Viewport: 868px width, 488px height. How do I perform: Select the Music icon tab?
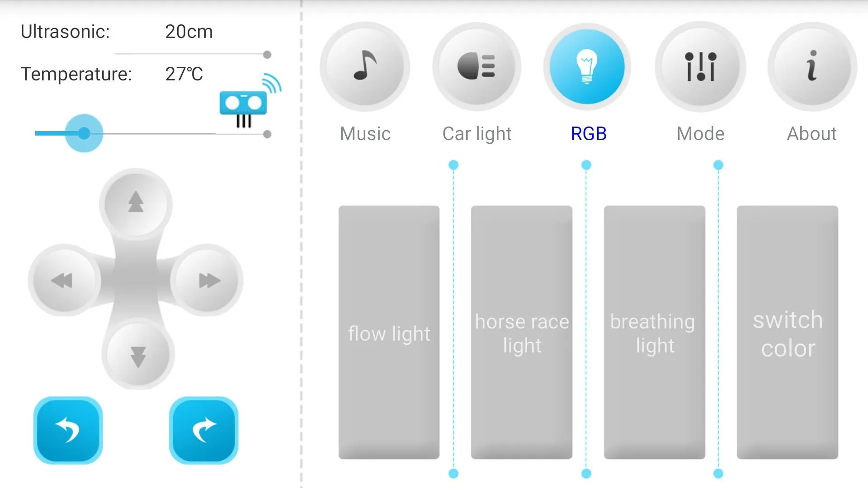tap(364, 66)
